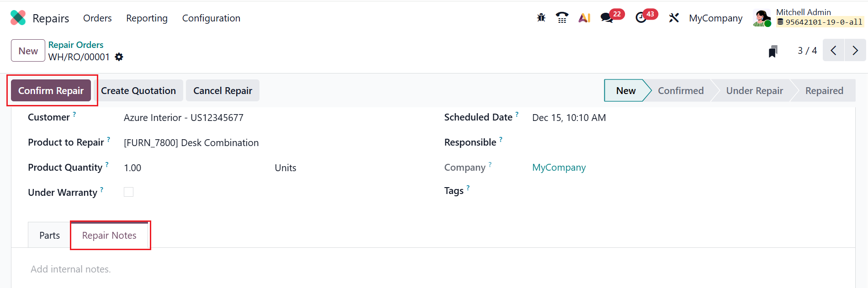Click the Repair Orders breadcrumb link

pyautogui.click(x=76, y=45)
